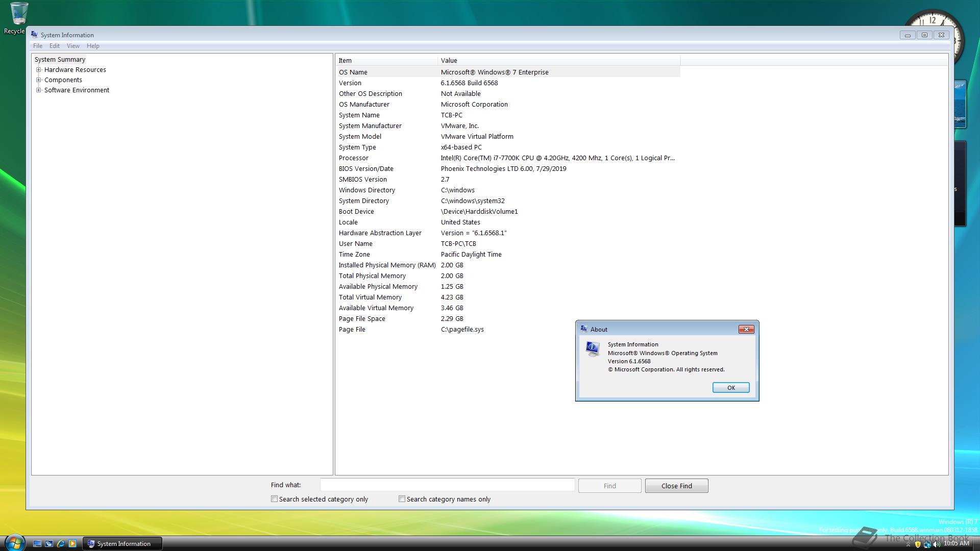Screen dimensions: 980x551
Task: Click the Value column header
Action: pyautogui.click(x=559, y=60)
